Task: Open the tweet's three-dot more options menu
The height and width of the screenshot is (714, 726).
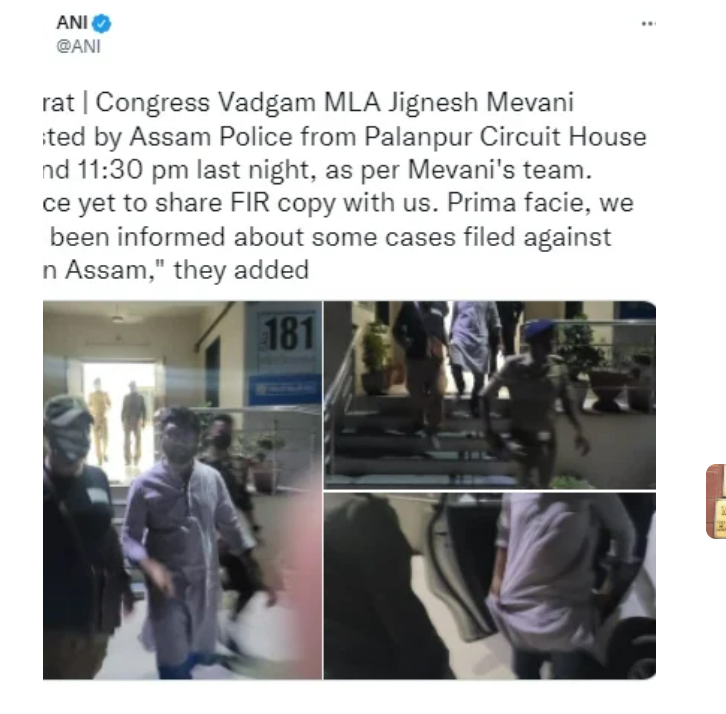Action: click(x=648, y=24)
